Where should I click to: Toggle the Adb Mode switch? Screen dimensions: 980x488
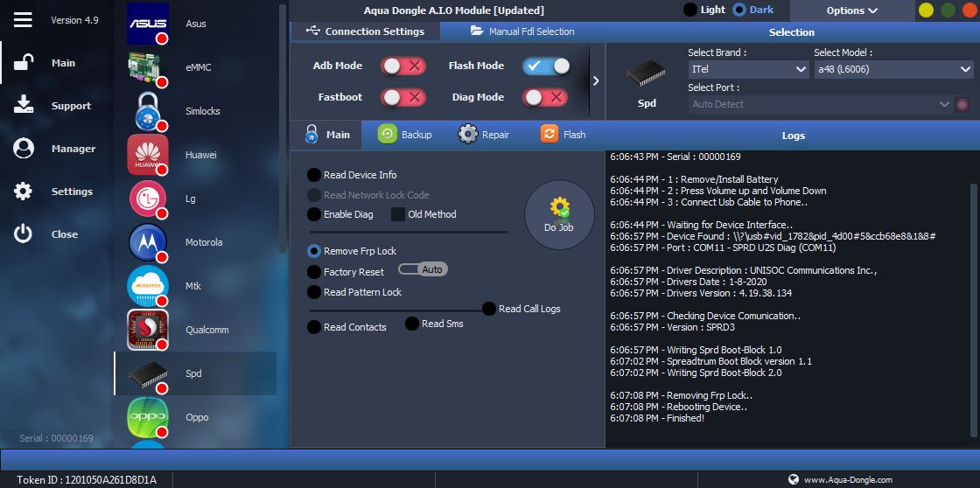click(403, 66)
